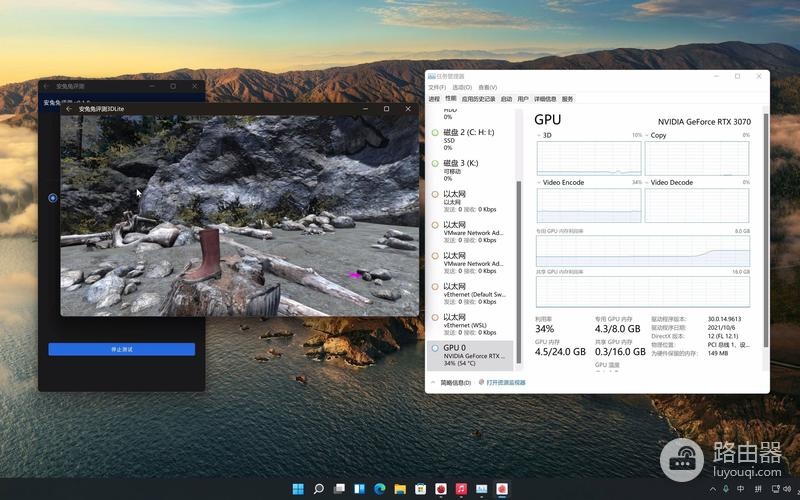Click NVIDIA GeForce RTX 3070 heading
Viewport: 800px width, 500px height.
point(704,121)
